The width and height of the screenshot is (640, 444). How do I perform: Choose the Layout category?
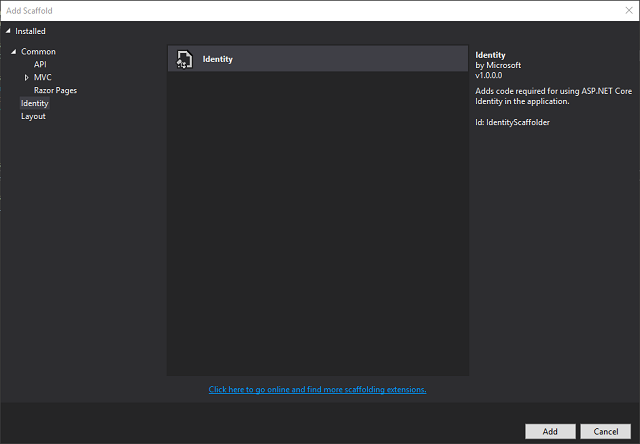click(x=33, y=116)
